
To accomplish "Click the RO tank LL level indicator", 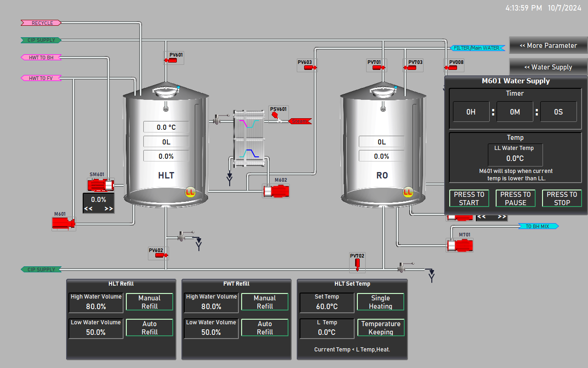I will tap(407, 192).
